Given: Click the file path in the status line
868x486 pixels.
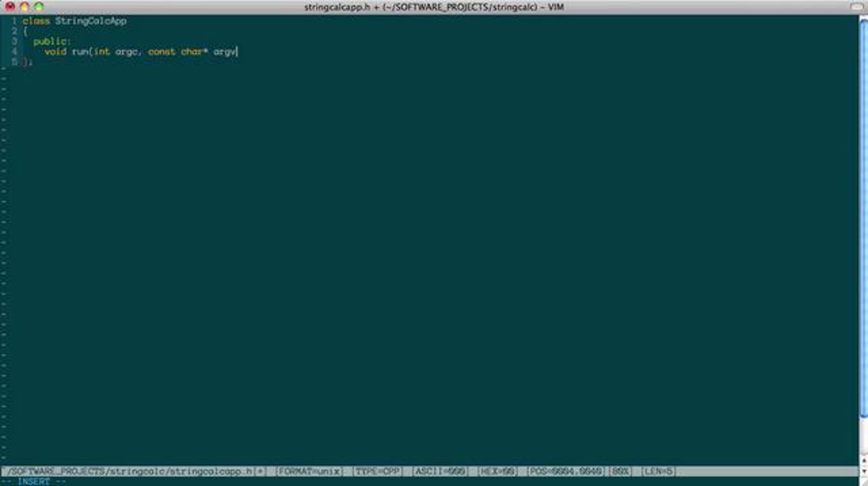Looking at the screenshot, I should coord(130,472).
